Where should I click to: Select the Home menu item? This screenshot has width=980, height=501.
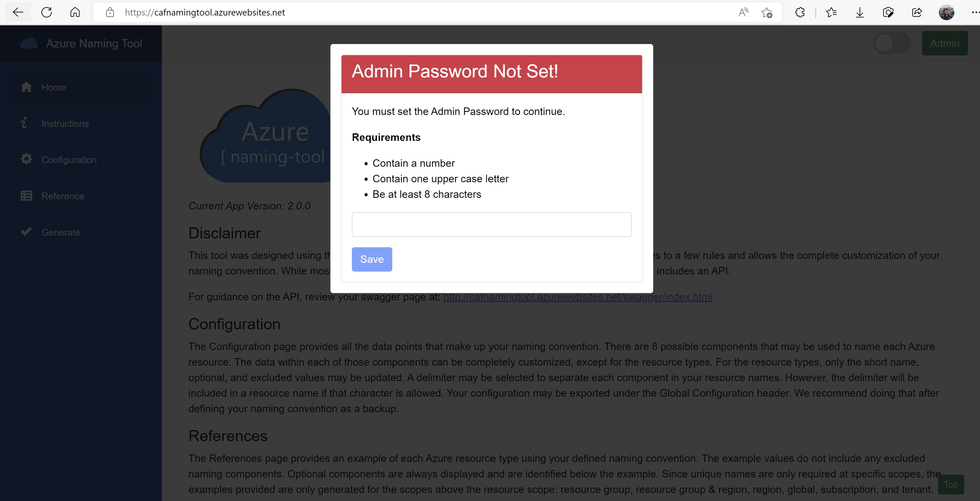tap(54, 88)
